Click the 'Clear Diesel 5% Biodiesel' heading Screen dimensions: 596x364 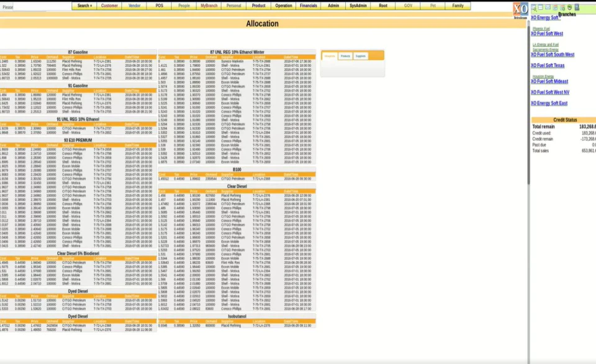[78, 253]
